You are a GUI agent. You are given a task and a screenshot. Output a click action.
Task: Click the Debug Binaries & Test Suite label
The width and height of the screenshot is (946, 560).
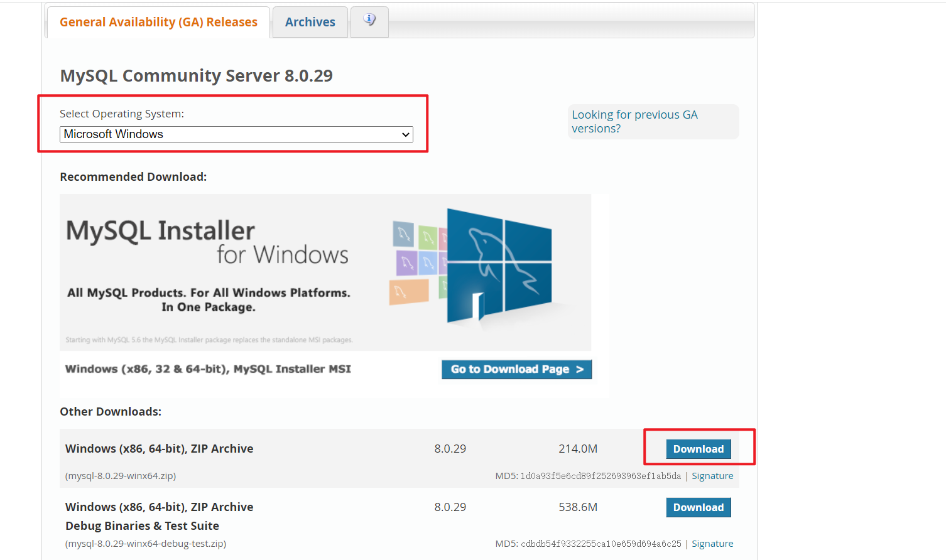click(142, 526)
